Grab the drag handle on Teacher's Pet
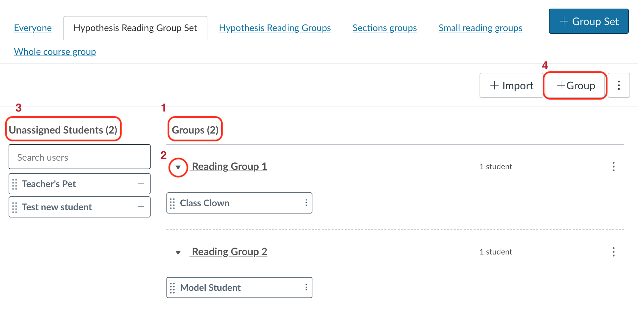644x312 pixels. (14, 184)
